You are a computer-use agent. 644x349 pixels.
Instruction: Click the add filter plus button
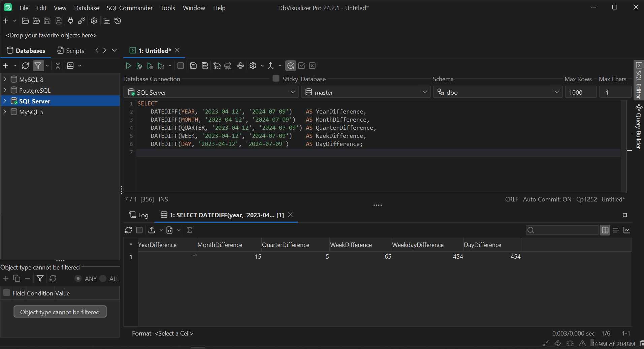point(5,279)
